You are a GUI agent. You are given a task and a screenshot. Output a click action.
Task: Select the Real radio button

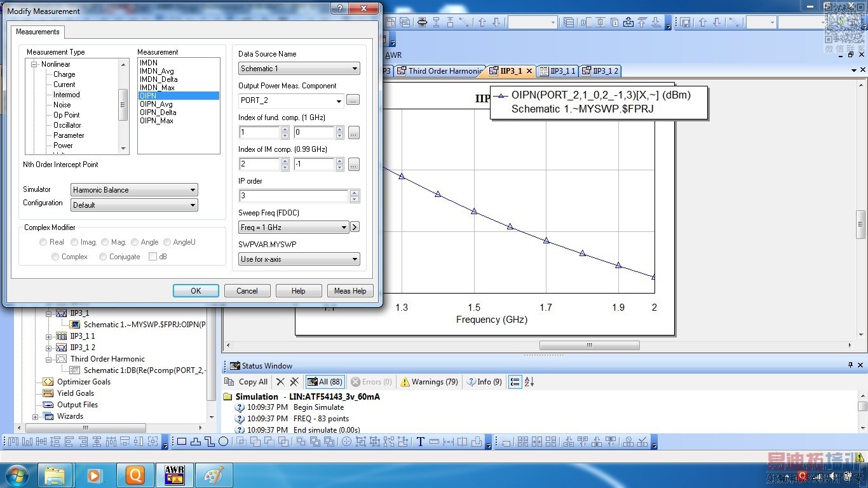[x=43, y=242]
